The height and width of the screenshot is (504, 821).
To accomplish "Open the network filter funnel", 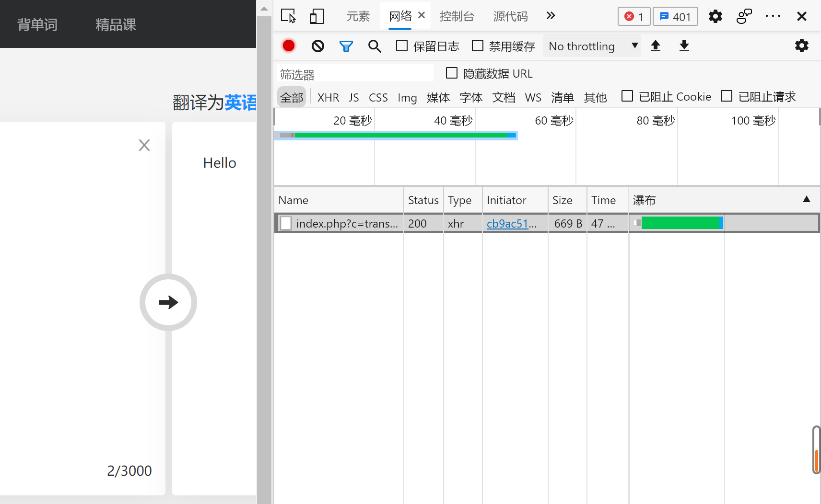I will tap(346, 46).
